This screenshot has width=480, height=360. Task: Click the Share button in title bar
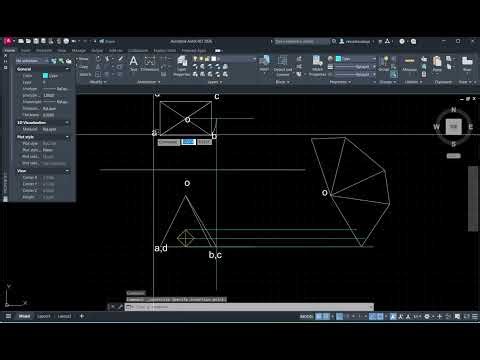pos(107,41)
